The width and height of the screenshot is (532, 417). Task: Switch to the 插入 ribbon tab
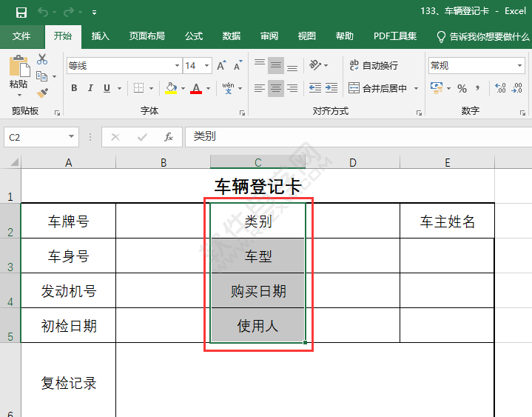tap(100, 36)
